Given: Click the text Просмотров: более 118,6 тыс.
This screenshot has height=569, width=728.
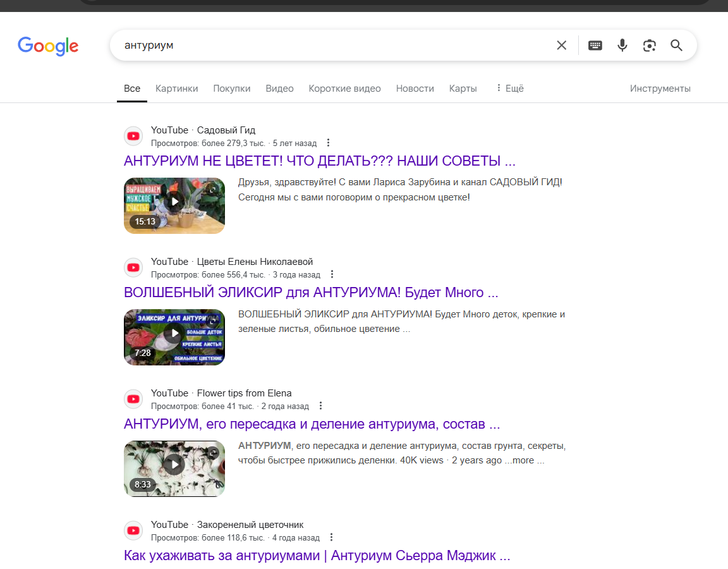Looking at the screenshot, I should (207, 537).
